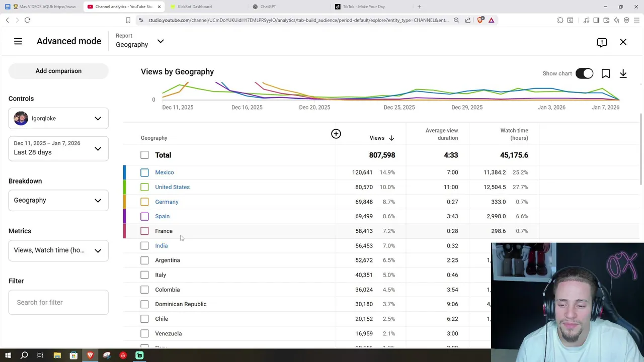Click the Add comparison button
Screen dimensions: 644x362
pos(58,71)
